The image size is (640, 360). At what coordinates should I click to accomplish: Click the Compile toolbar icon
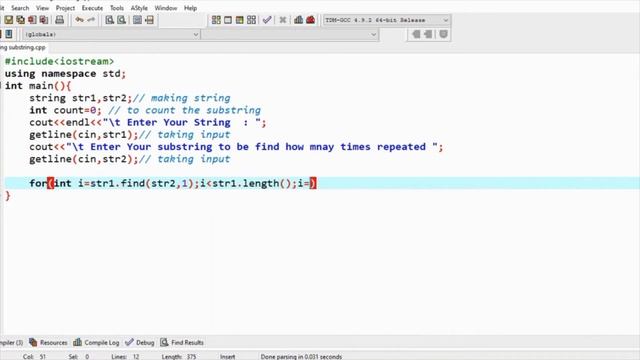216,20
